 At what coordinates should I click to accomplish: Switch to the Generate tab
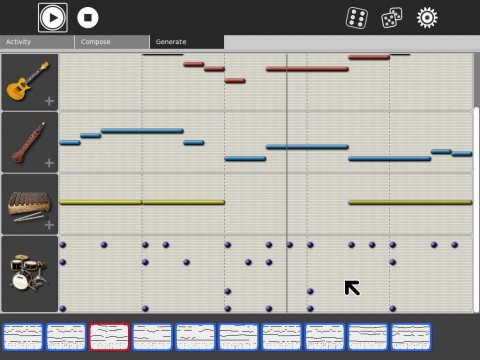[187, 42]
